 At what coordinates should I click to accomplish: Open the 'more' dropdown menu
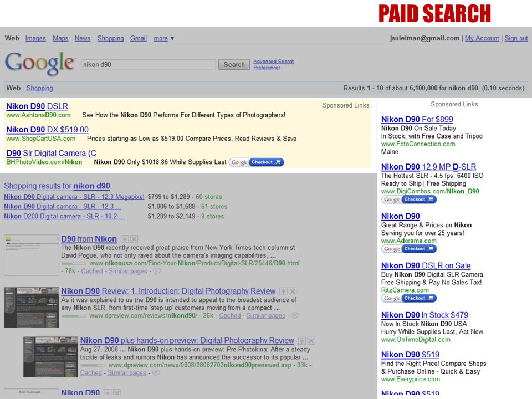164,38
